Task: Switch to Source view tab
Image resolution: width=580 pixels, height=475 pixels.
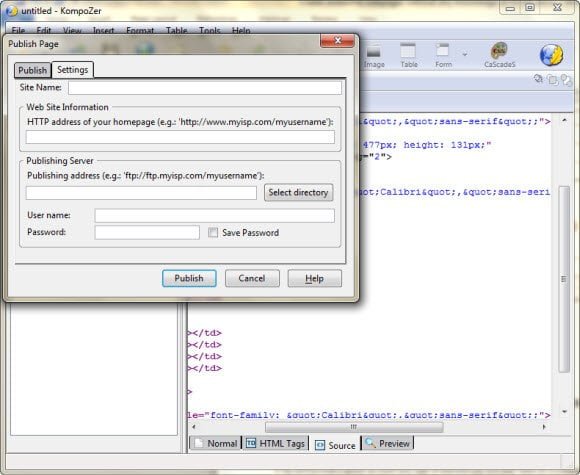Action: click(x=335, y=445)
